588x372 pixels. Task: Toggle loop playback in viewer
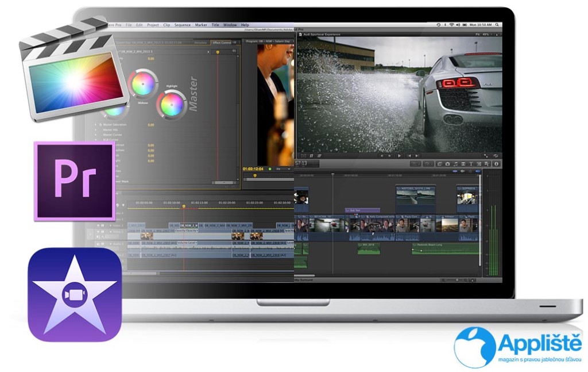click(x=496, y=156)
